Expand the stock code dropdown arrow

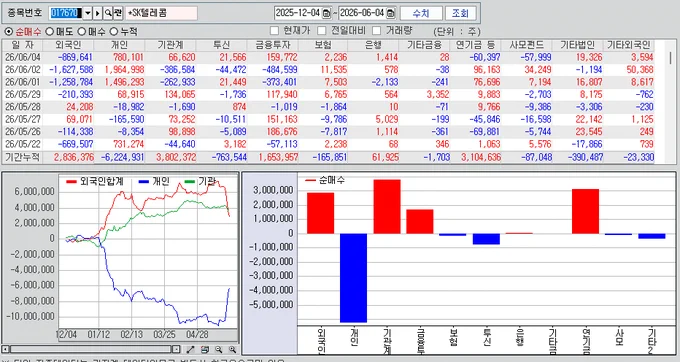tap(88, 13)
